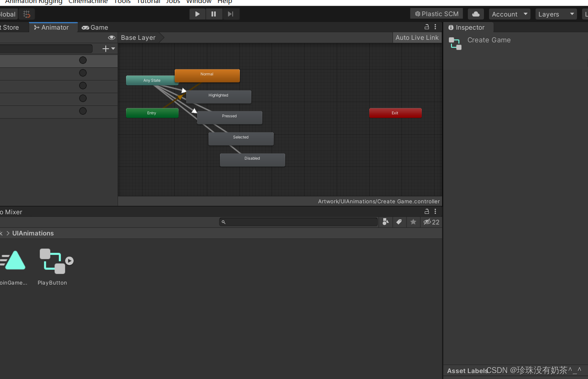Click the Create Game controller icon in Inspector
The image size is (588, 379).
tap(455, 44)
